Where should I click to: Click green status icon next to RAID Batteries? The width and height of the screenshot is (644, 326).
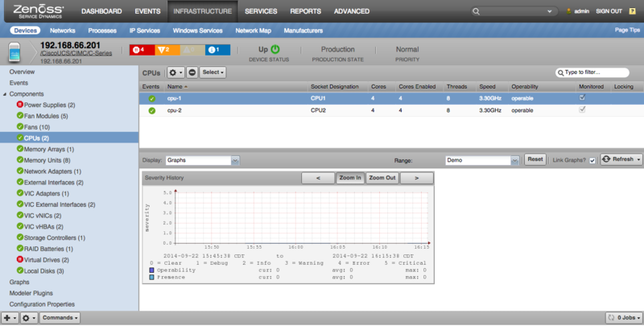click(x=19, y=249)
